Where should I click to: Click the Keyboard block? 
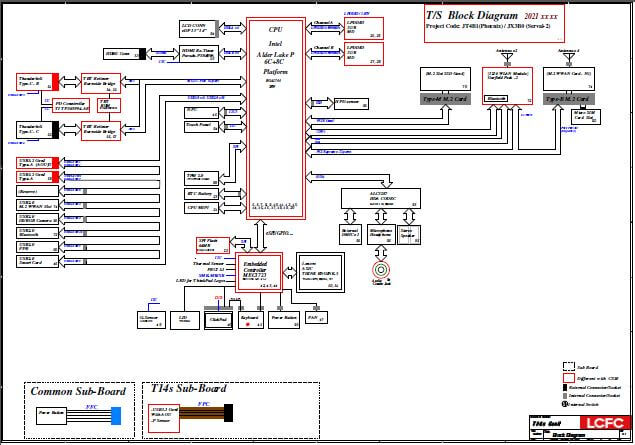(x=250, y=321)
